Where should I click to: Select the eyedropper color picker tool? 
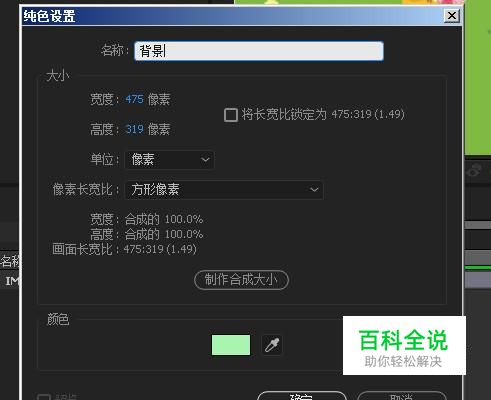(272, 345)
